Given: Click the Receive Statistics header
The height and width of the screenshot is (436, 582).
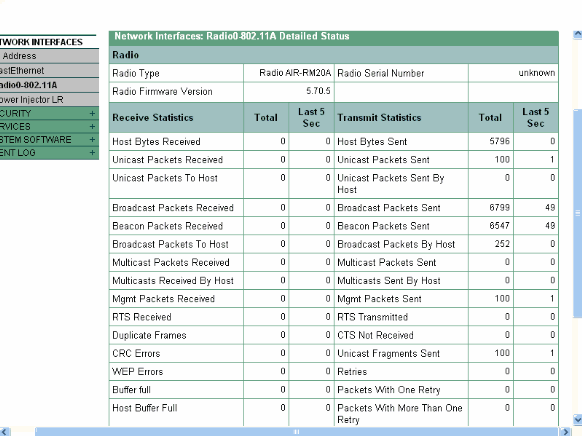Looking at the screenshot, I should (x=153, y=118).
